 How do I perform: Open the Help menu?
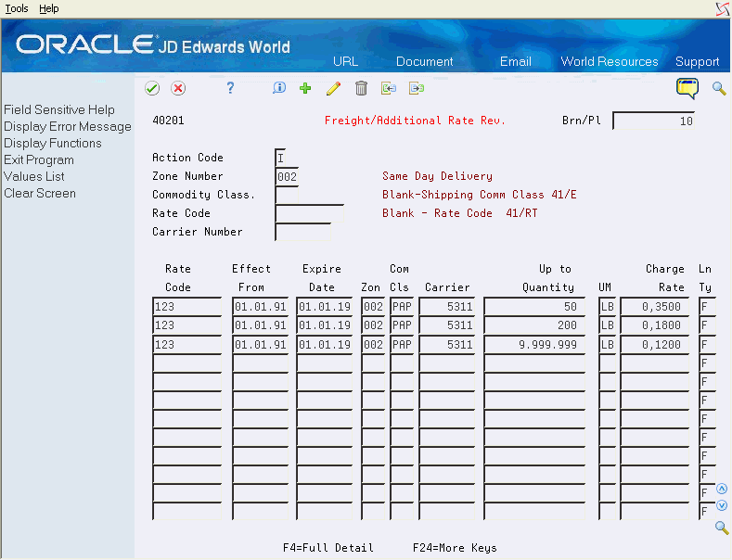click(48, 8)
